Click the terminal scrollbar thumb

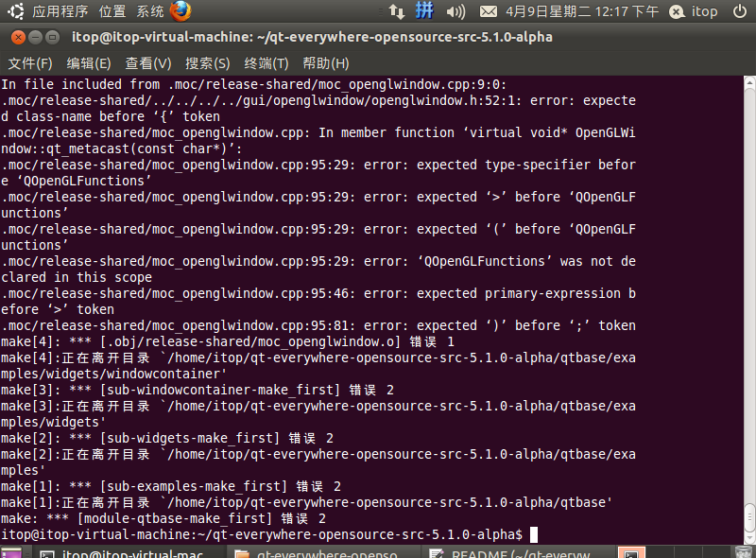pyautogui.click(x=749, y=517)
